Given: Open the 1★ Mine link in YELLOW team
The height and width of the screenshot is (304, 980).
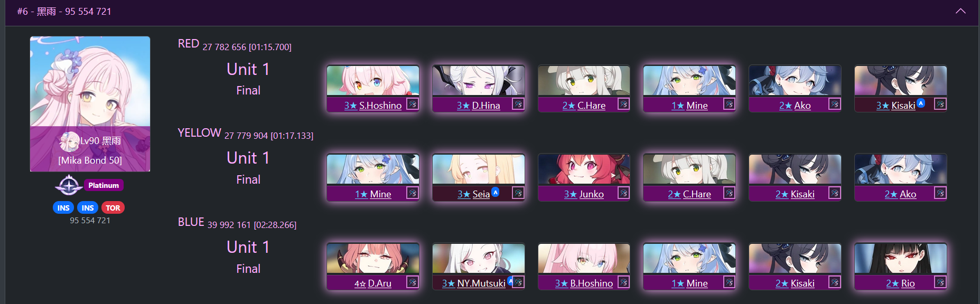Looking at the screenshot, I should 373,194.
